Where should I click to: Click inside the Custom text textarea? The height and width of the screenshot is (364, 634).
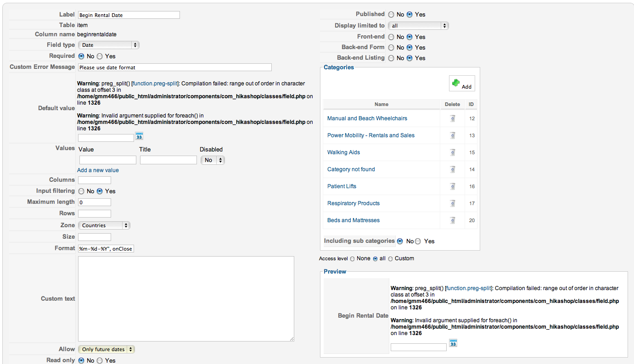point(186,298)
